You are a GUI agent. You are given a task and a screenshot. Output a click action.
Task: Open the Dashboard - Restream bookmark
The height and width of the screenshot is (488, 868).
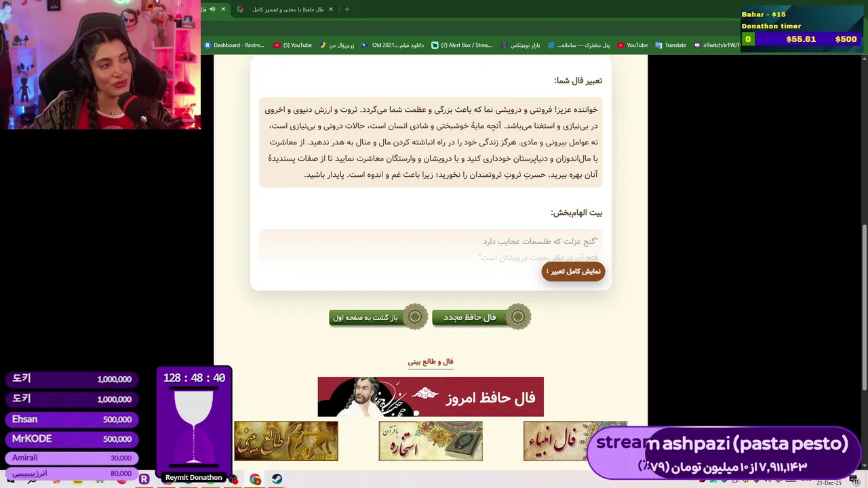(234, 45)
